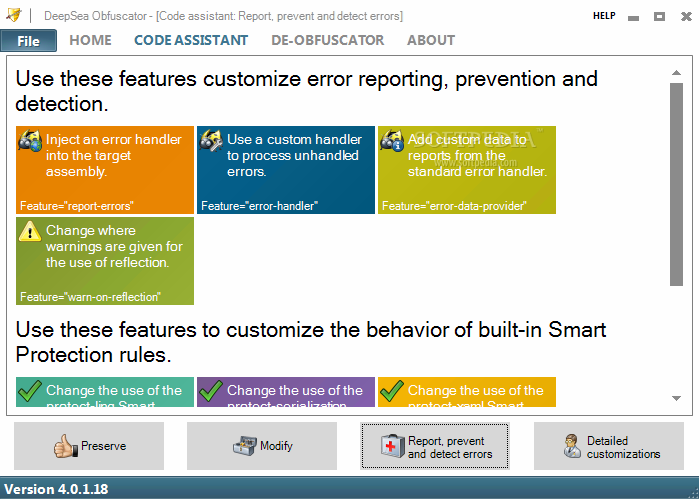Click checkmark icon on purple tile
700x500 pixels.
click(211, 391)
